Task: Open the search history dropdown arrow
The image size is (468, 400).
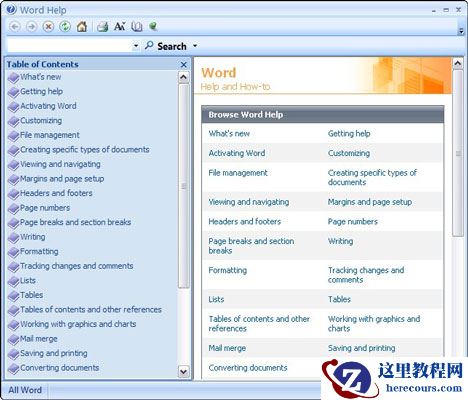Action: [x=136, y=46]
